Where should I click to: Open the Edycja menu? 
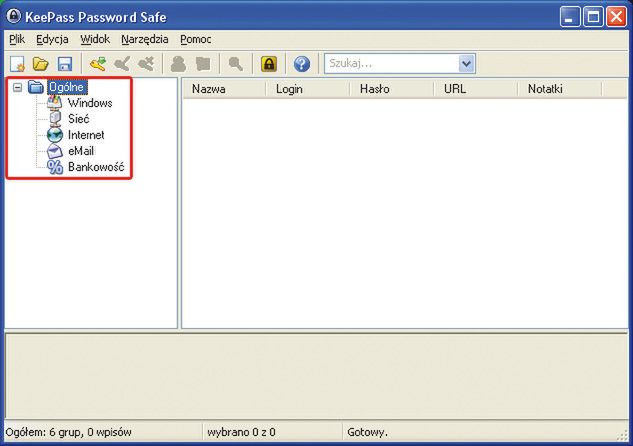click(52, 39)
